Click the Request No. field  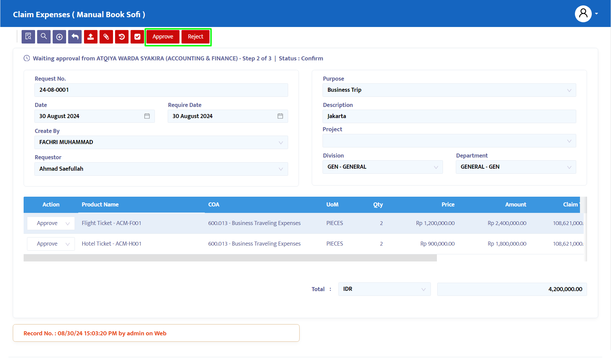point(161,90)
